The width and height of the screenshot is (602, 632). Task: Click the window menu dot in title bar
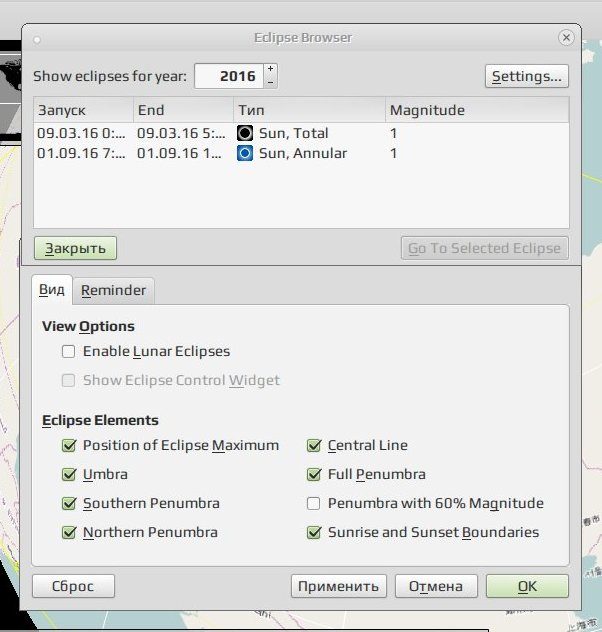click(37, 40)
